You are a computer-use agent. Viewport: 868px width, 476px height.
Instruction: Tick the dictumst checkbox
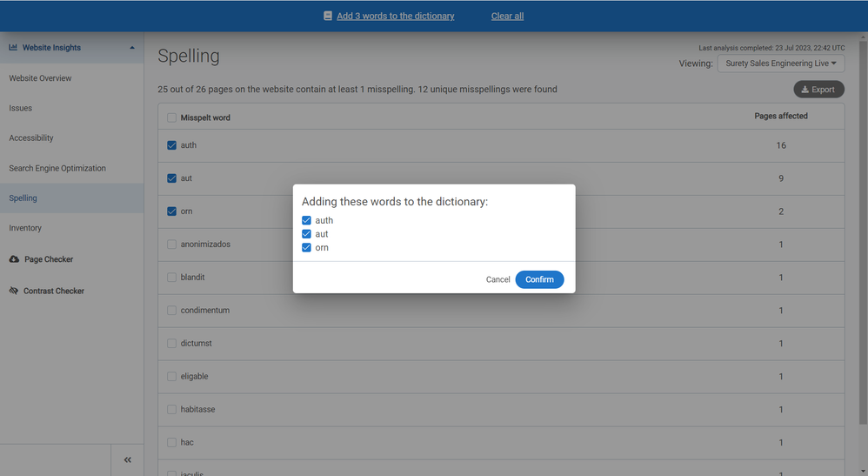point(171,344)
